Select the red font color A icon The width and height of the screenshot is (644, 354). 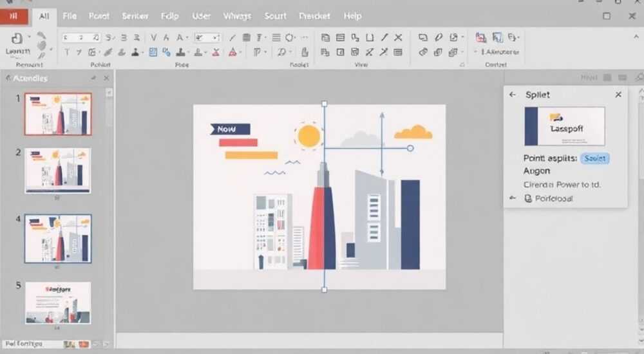tap(232, 52)
